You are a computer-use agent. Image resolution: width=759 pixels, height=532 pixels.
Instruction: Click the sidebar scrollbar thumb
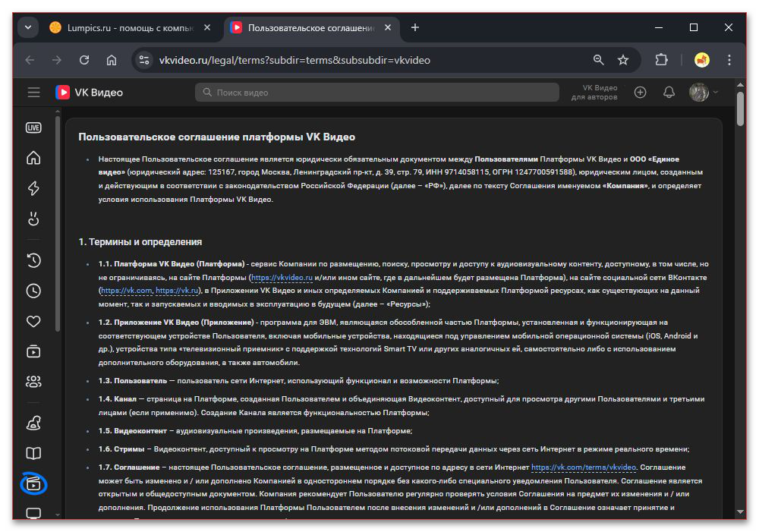coord(58,224)
